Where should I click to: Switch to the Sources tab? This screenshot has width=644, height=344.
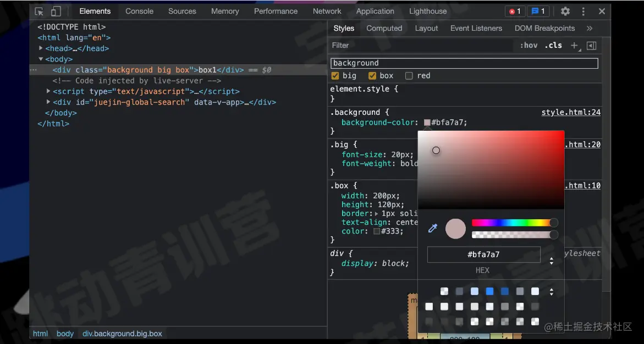(182, 12)
